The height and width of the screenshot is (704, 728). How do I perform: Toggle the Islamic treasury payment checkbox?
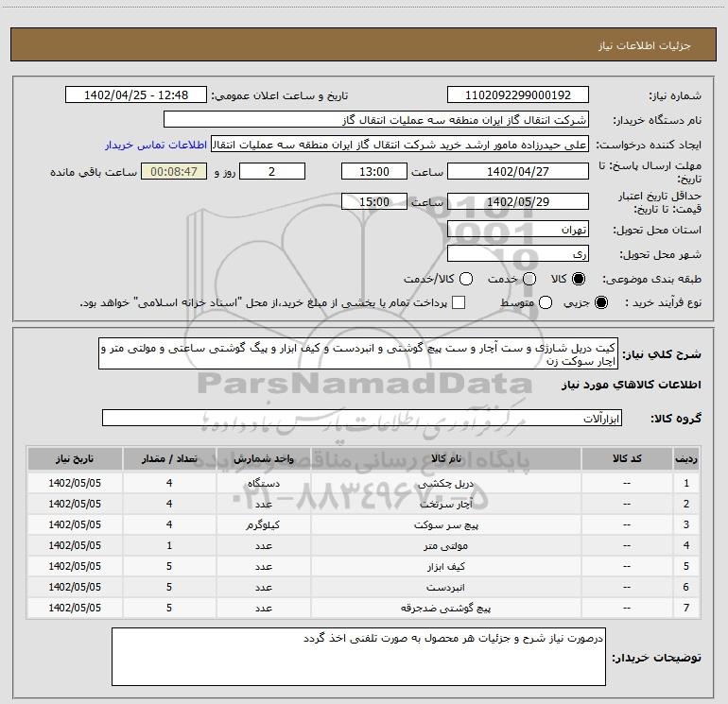pos(459,302)
